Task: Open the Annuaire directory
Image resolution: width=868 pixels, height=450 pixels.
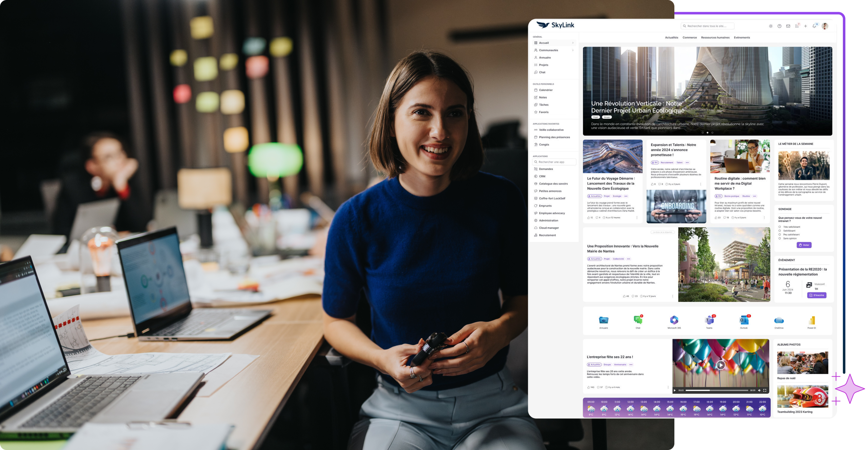Action: [x=544, y=57]
